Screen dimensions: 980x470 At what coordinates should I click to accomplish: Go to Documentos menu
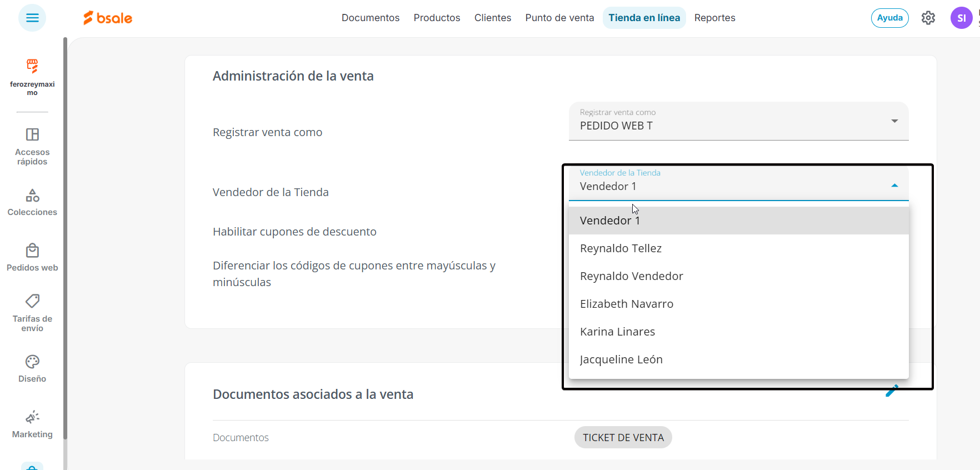(371, 18)
